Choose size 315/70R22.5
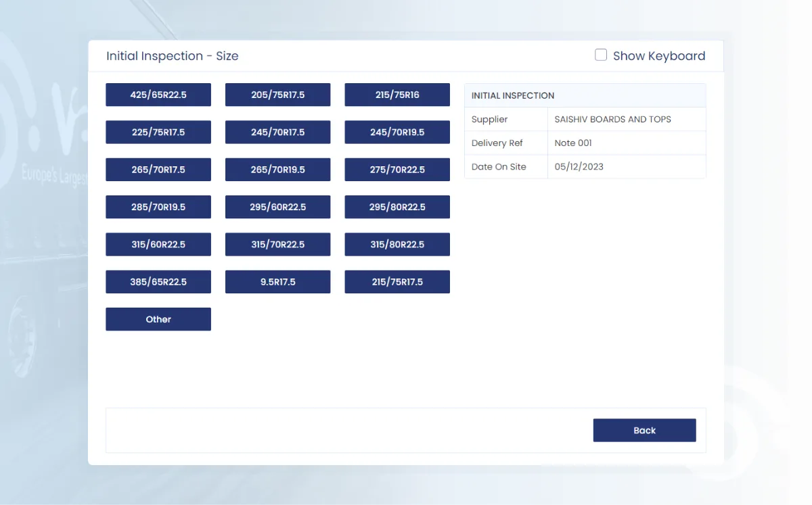 (x=277, y=245)
